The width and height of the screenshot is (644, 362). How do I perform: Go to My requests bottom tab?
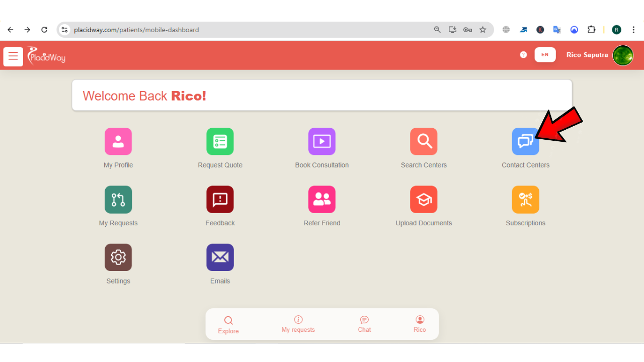point(298,325)
